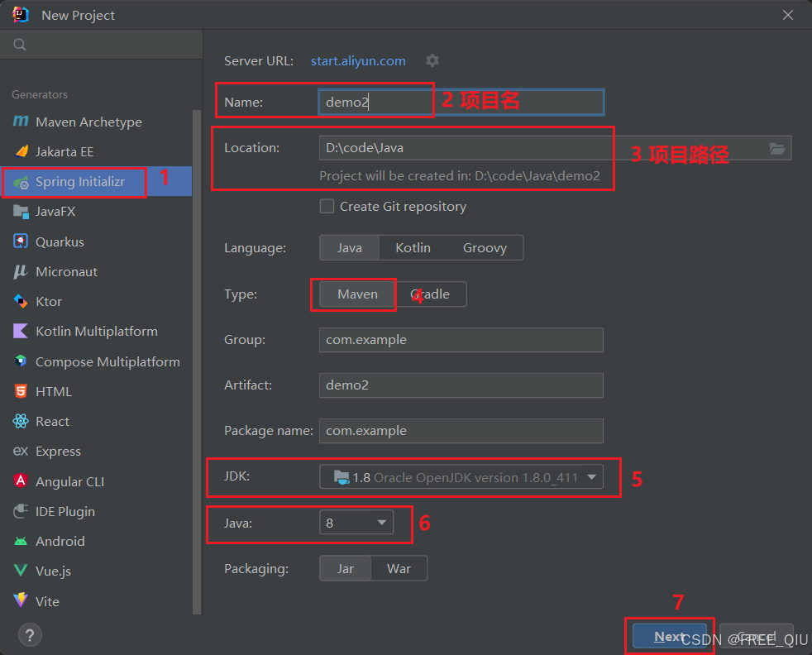
Task: Click the Maven Archetype generator icon
Action: click(x=21, y=122)
